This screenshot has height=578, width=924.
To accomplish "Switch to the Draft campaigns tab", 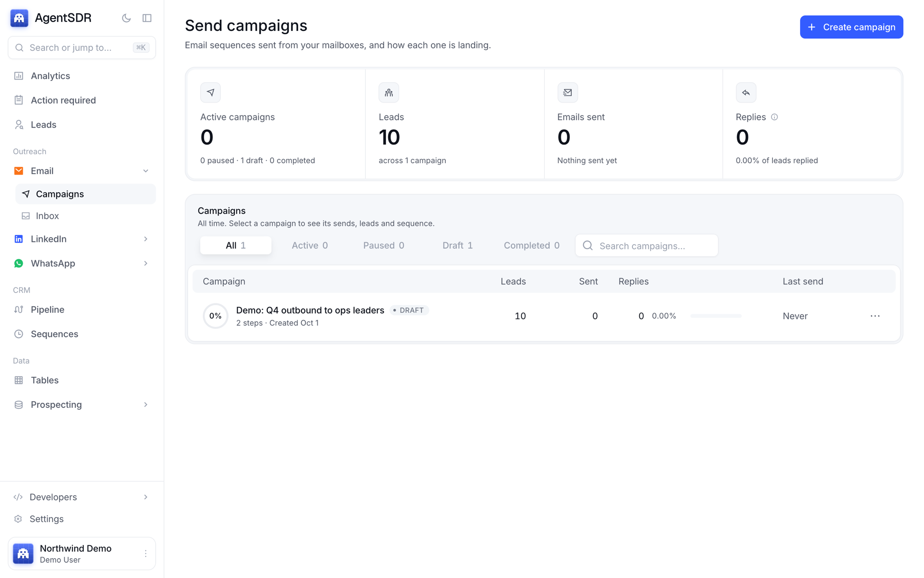I will coord(457,246).
